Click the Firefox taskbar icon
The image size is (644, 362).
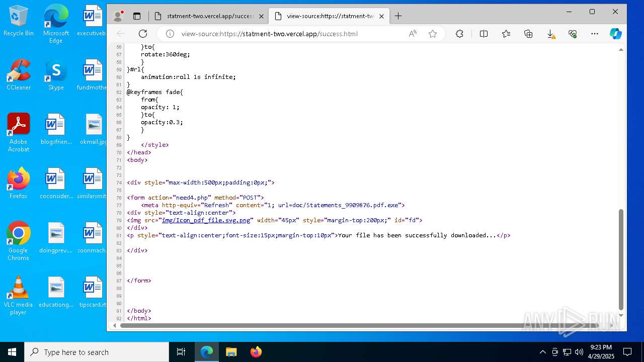(256, 352)
